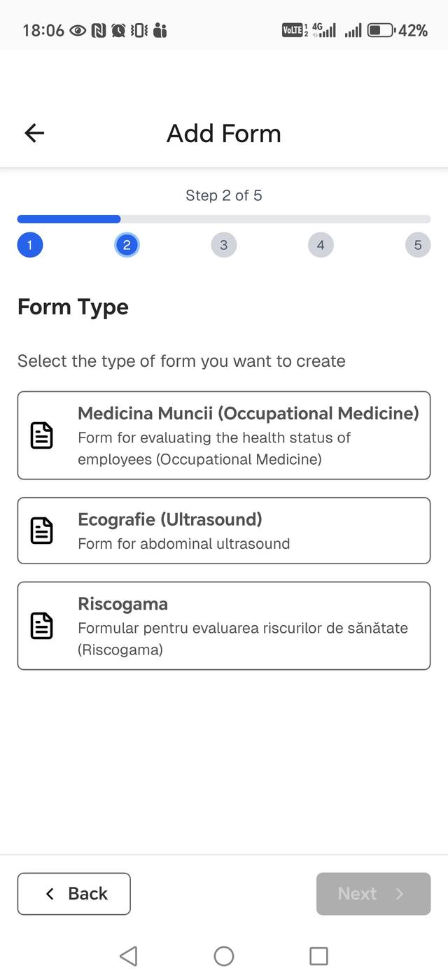Image resolution: width=448 pixels, height=980 pixels.
Task: Jump to step 3 in the stepper
Action: pos(224,245)
